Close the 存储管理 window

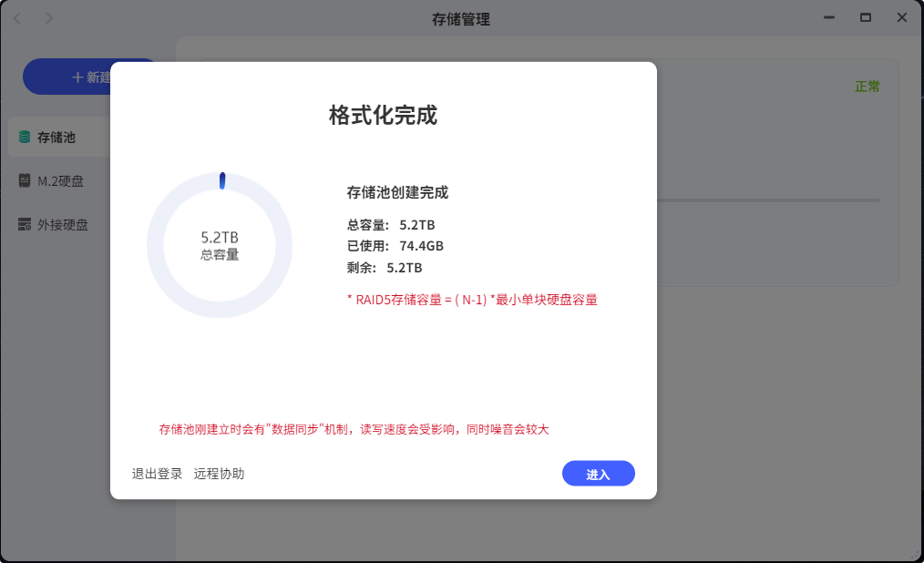[x=901, y=17]
